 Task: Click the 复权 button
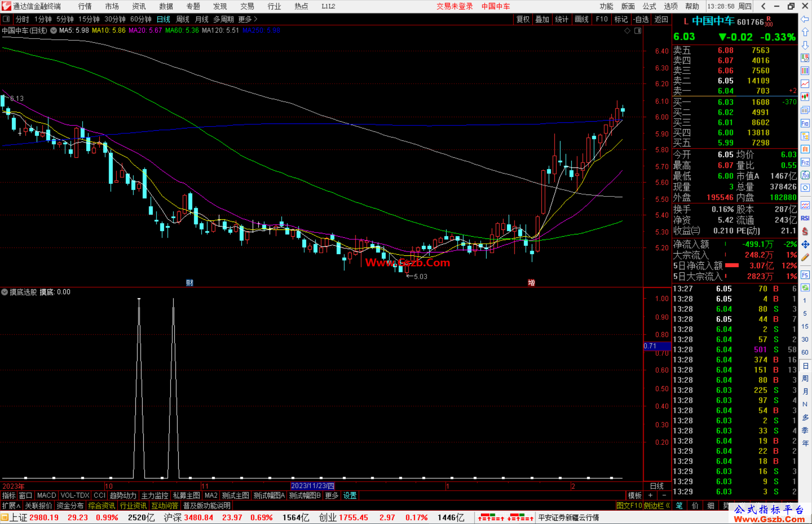tap(523, 19)
